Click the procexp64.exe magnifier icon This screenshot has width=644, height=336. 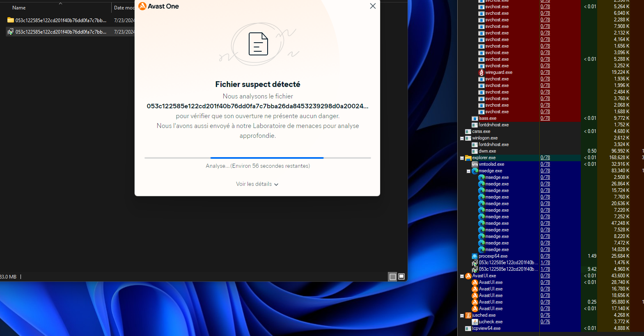click(475, 256)
